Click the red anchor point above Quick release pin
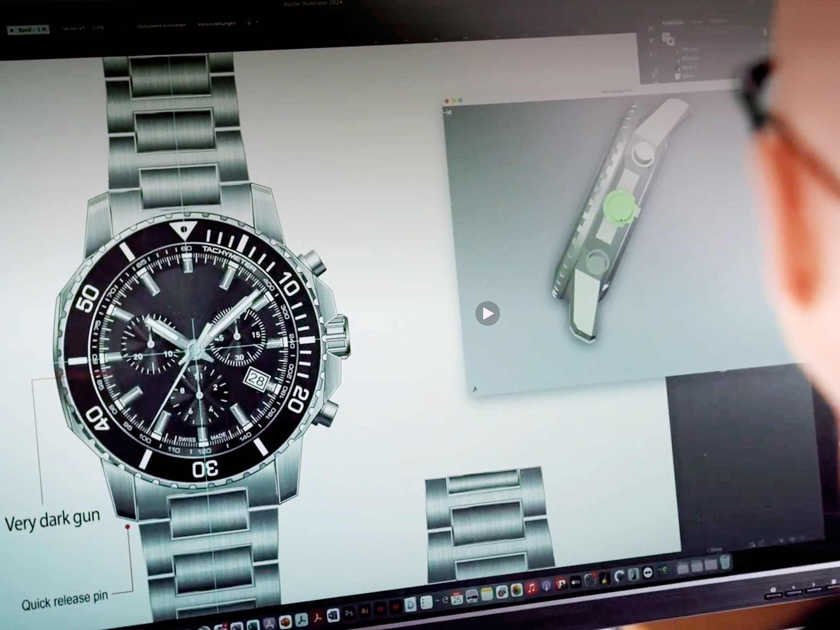The height and width of the screenshot is (630, 840). coord(128,527)
